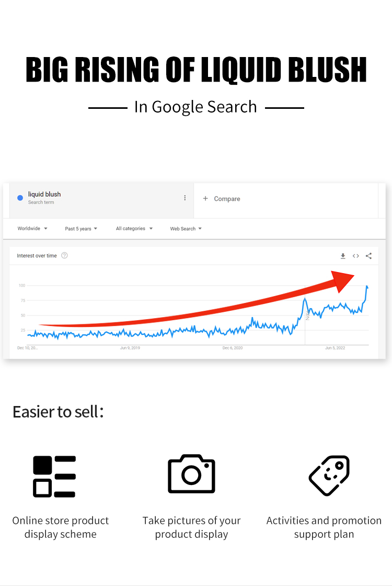This screenshot has width=392, height=586.
Task: Click the Compare button to add term
Action: tap(222, 199)
